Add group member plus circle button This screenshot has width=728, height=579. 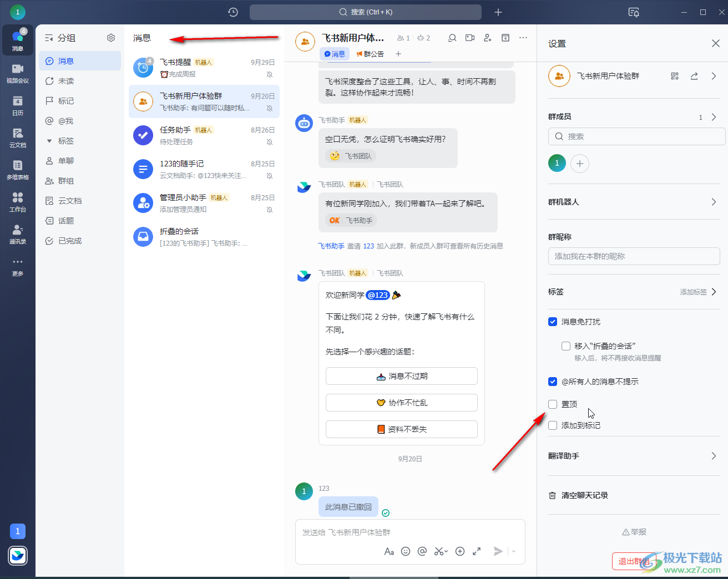tap(580, 164)
